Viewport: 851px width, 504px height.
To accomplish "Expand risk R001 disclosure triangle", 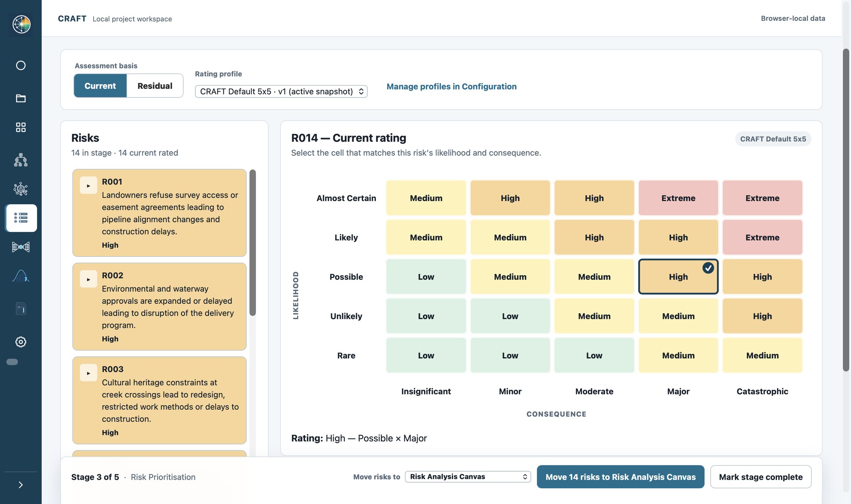I will click(x=89, y=186).
